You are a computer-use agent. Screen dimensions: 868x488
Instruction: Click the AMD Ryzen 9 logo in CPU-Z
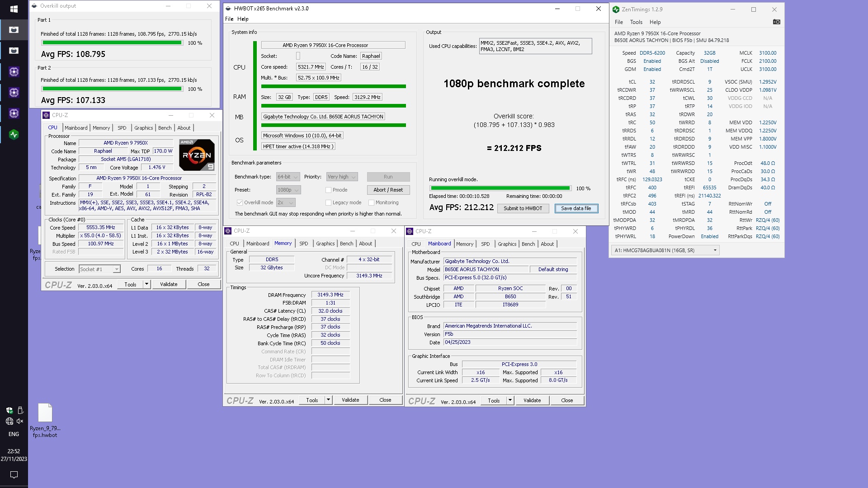coord(197,155)
